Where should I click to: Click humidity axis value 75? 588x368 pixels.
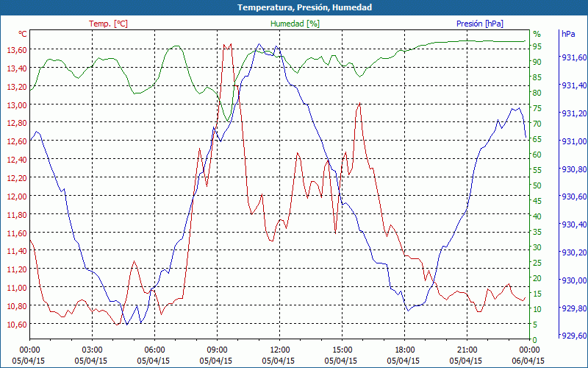[537, 108]
